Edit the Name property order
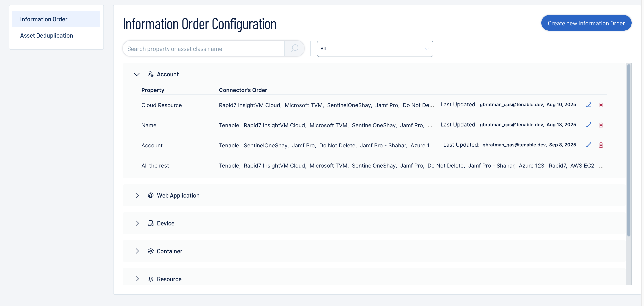Viewport: 644px width, 306px height. [589, 125]
